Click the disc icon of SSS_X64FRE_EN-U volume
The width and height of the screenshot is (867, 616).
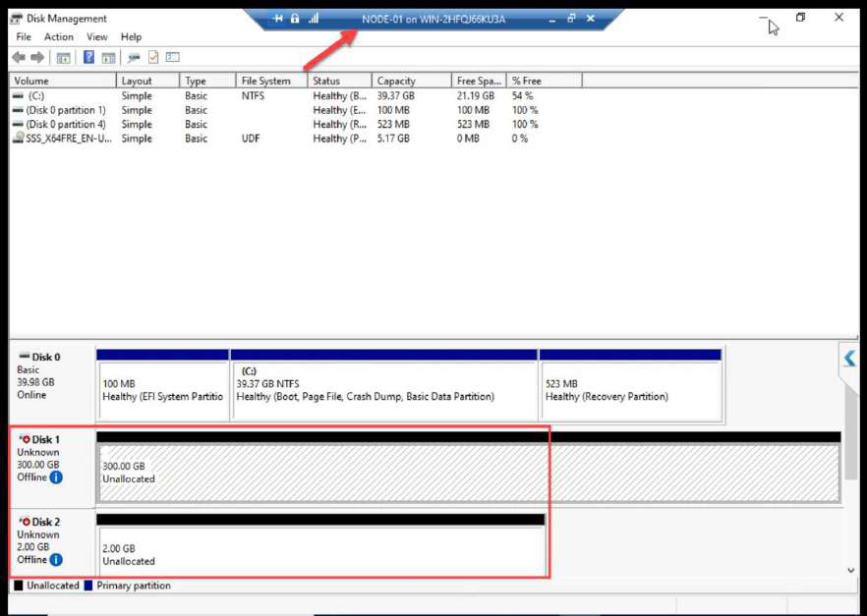(19, 139)
